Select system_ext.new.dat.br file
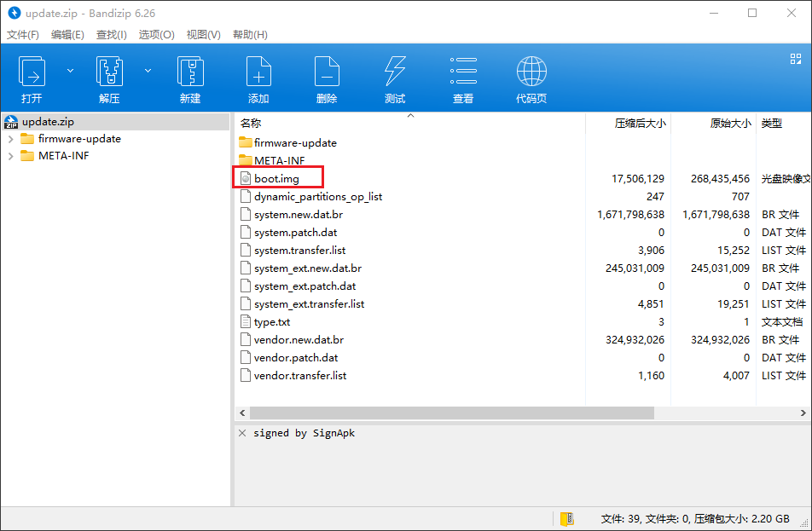 [301, 268]
